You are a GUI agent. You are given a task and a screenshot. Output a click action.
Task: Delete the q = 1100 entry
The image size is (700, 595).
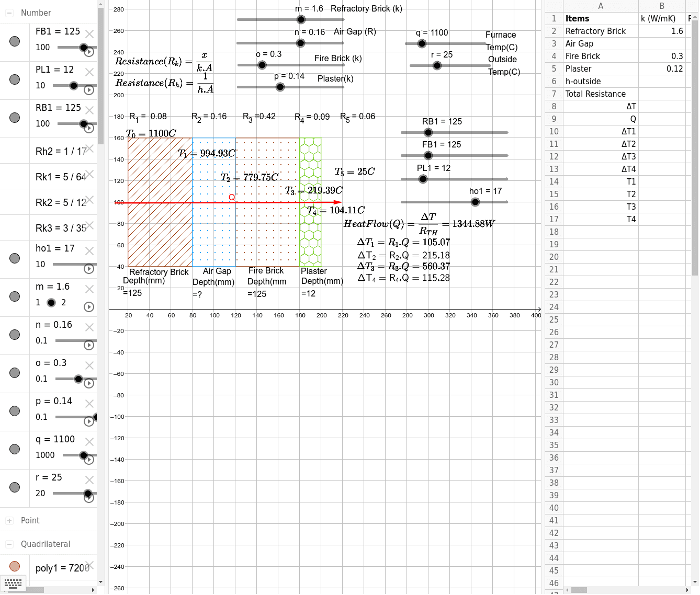(89, 442)
